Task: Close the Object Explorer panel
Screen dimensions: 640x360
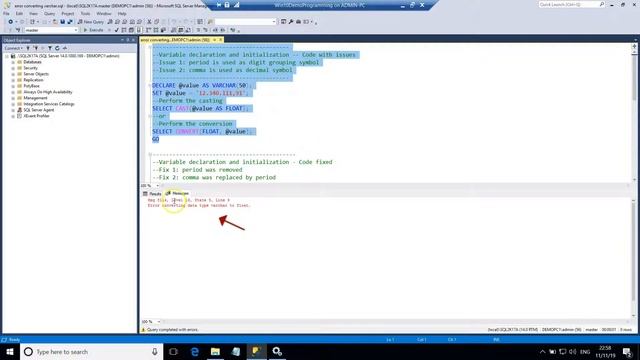Action: pos(133,40)
